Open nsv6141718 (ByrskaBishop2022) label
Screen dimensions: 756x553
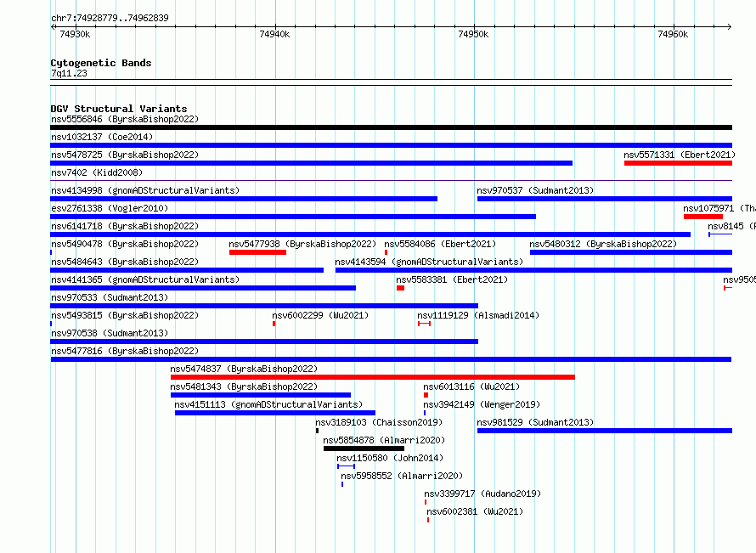pos(125,226)
